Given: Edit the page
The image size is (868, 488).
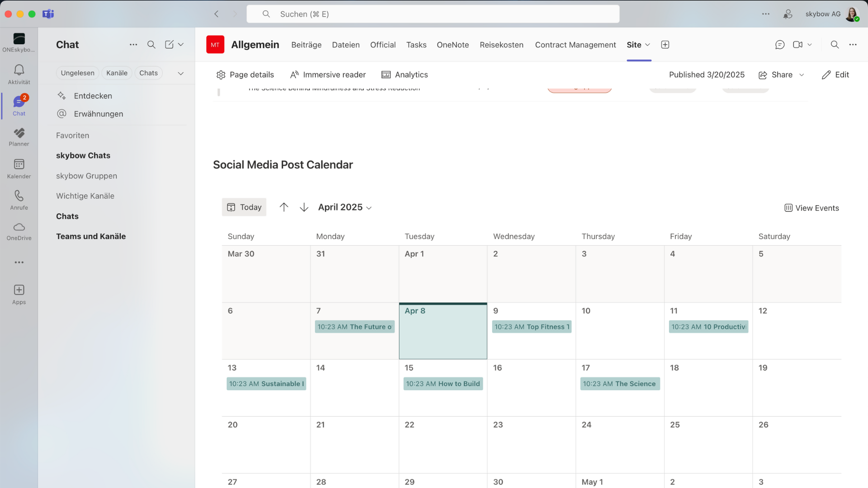Looking at the screenshot, I should point(835,75).
